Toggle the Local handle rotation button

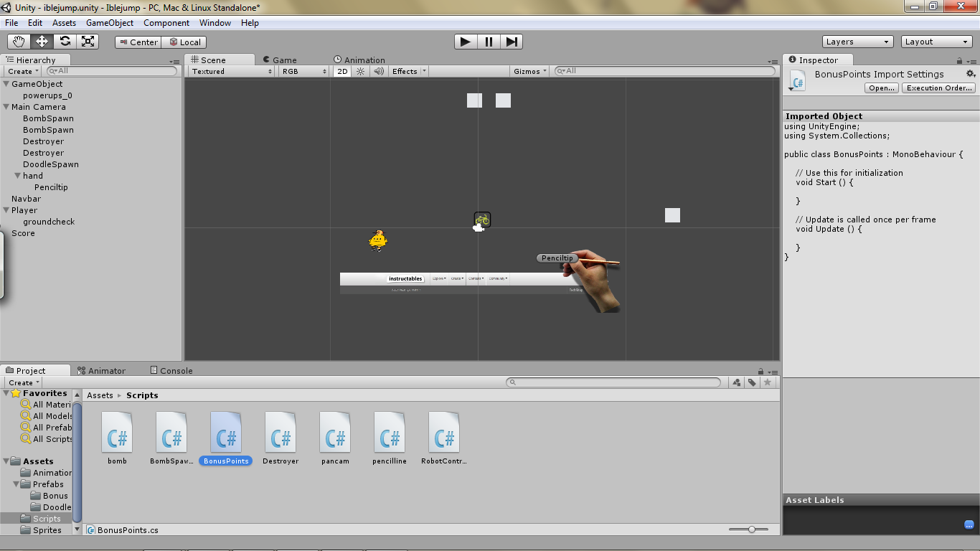coord(184,42)
